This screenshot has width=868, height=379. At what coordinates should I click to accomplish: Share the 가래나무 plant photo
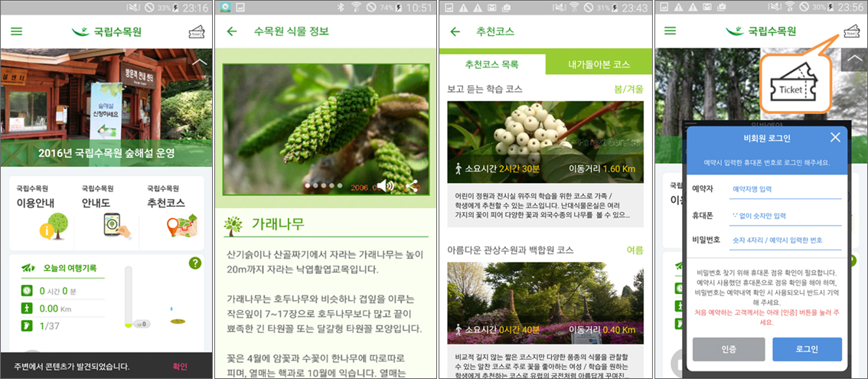tap(412, 187)
